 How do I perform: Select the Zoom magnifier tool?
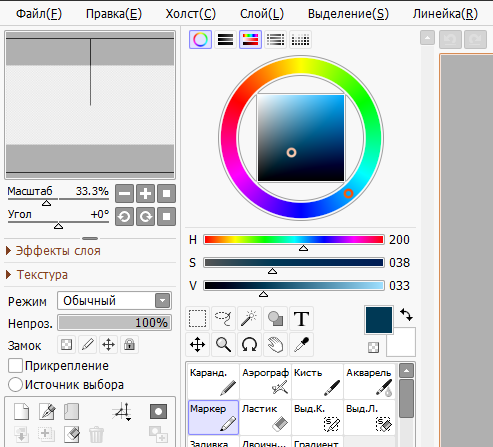pyautogui.click(x=223, y=344)
